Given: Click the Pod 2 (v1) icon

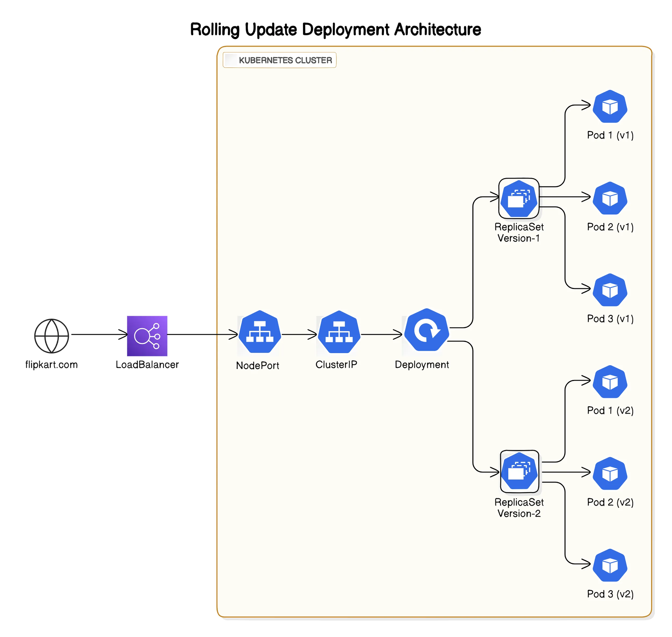Looking at the screenshot, I should pyautogui.click(x=610, y=198).
